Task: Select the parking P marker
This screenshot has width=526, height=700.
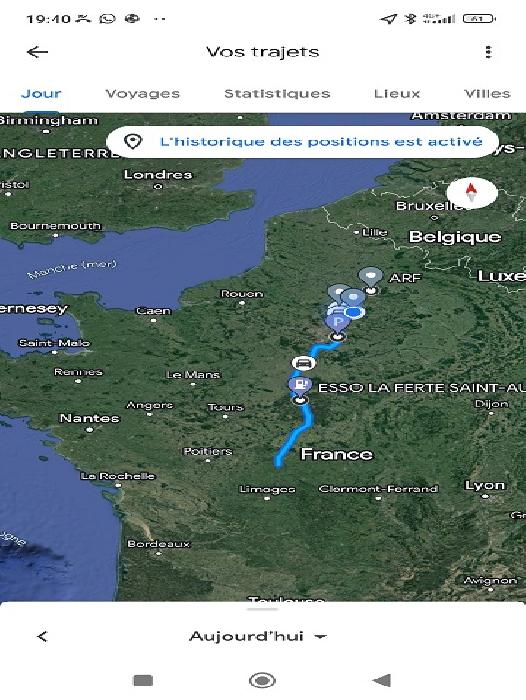Action: (x=338, y=322)
